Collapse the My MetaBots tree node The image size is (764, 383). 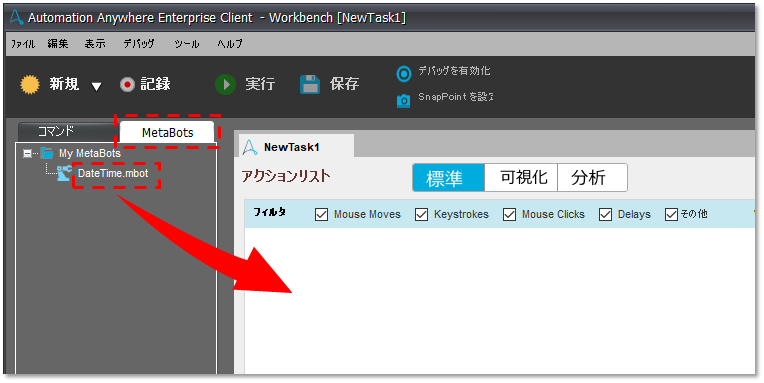click(x=27, y=153)
